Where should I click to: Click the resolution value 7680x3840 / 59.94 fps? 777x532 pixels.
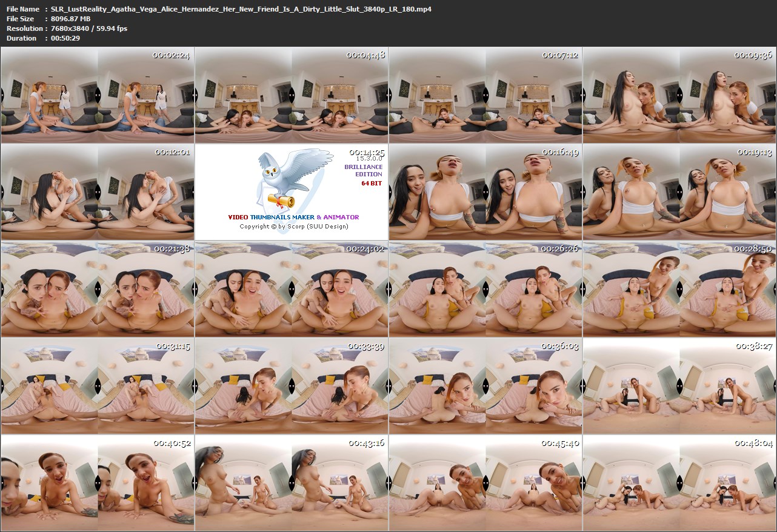pos(89,28)
